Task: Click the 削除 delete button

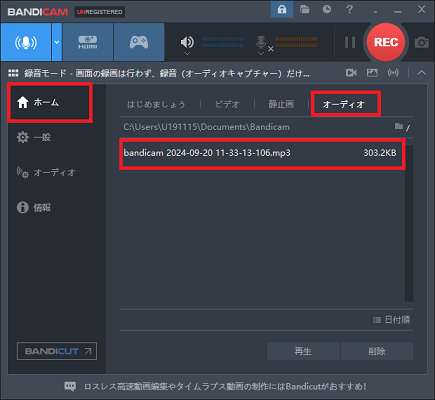Action: 377,351
